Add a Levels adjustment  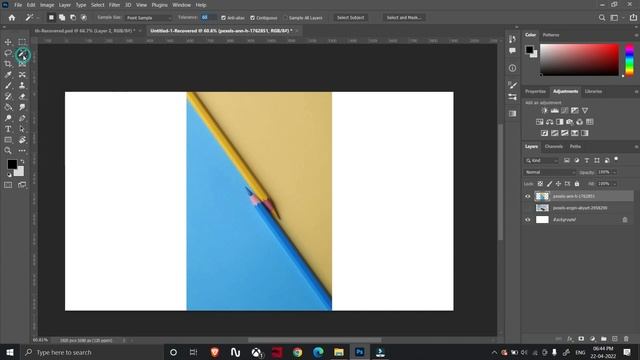555,111
